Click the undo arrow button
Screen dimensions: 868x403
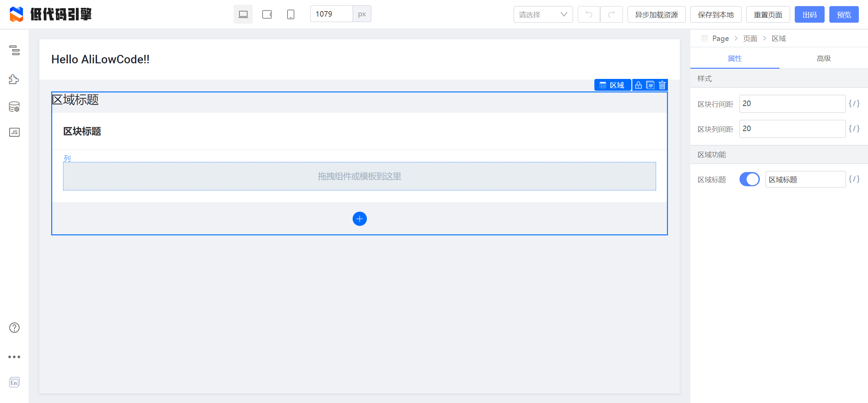pos(589,15)
